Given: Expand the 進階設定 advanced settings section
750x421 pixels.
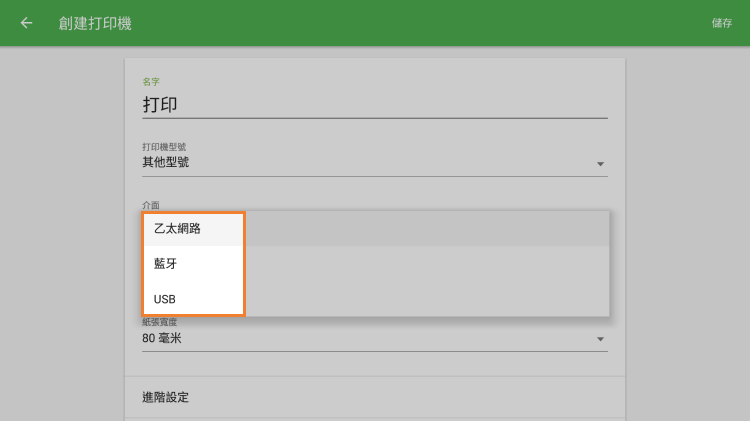Looking at the screenshot, I should (375, 397).
